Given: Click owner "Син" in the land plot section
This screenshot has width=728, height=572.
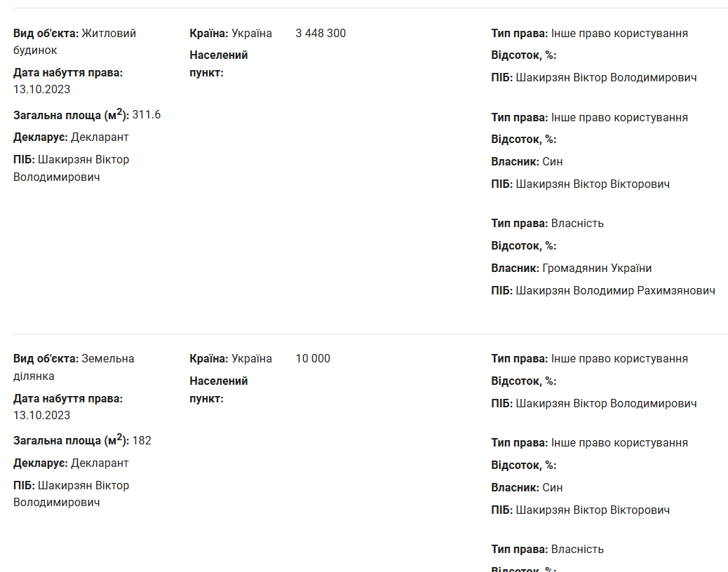Looking at the screenshot, I should [553, 488].
